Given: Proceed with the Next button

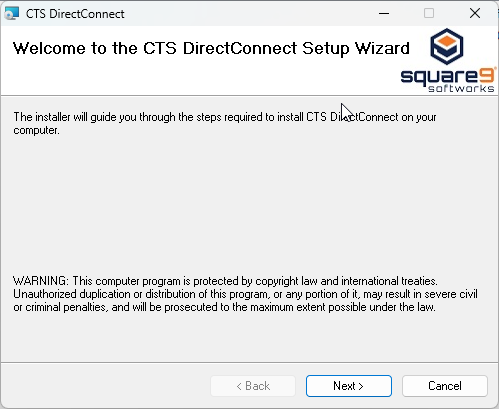Looking at the screenshot, I should pyautogui.click(x=349, y=386).
